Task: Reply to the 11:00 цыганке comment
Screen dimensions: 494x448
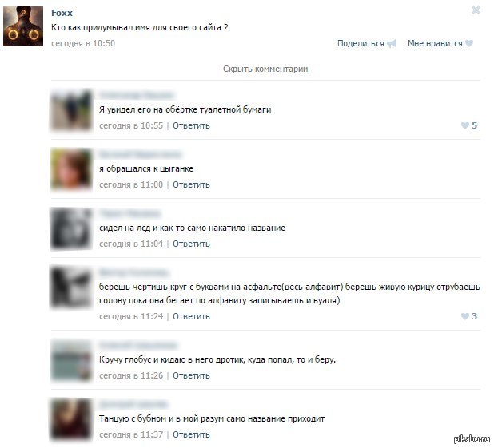Action: pyautogui.click(x=191, y=184)
